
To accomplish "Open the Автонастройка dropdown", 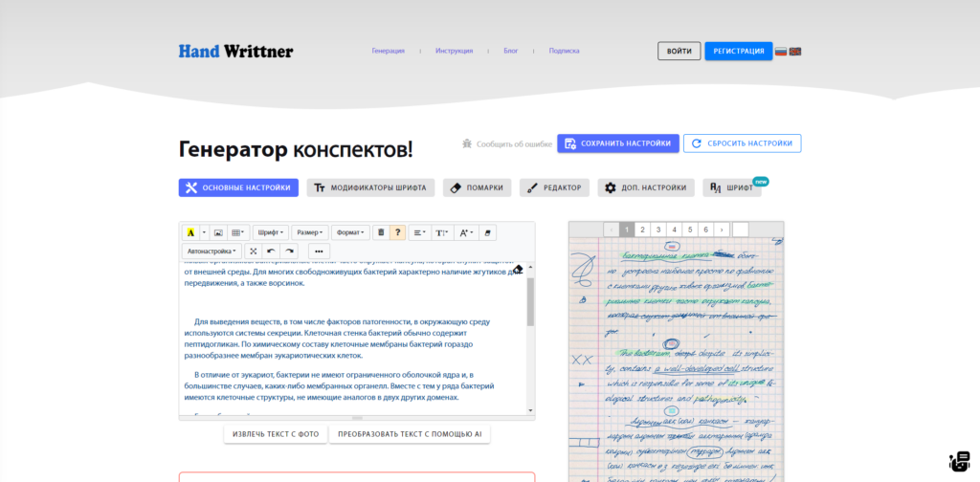I will pos(212,251).
